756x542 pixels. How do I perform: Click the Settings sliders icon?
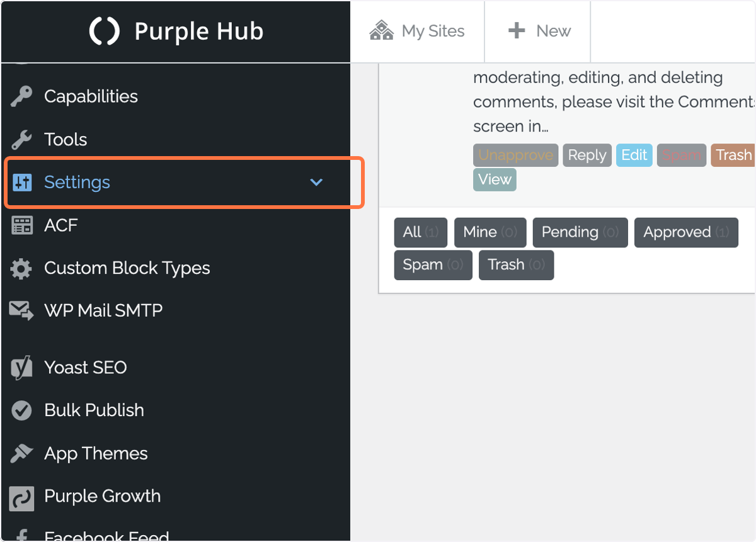tap(22, 183)
